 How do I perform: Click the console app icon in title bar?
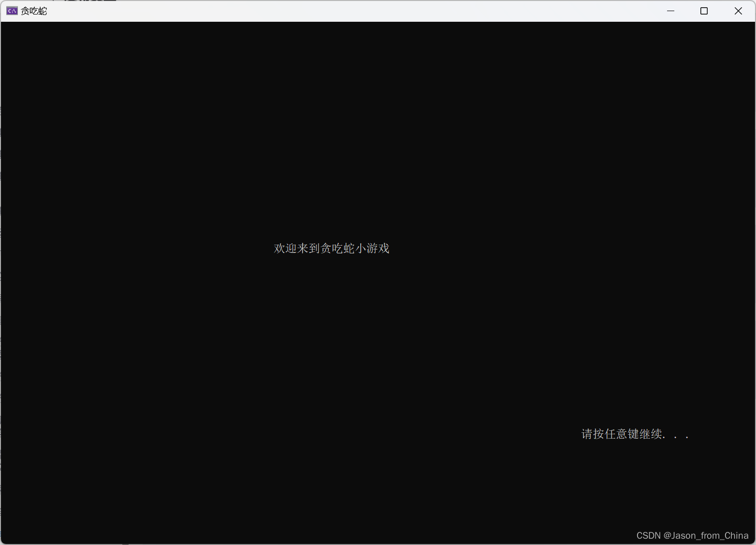(x=12, y=11)
